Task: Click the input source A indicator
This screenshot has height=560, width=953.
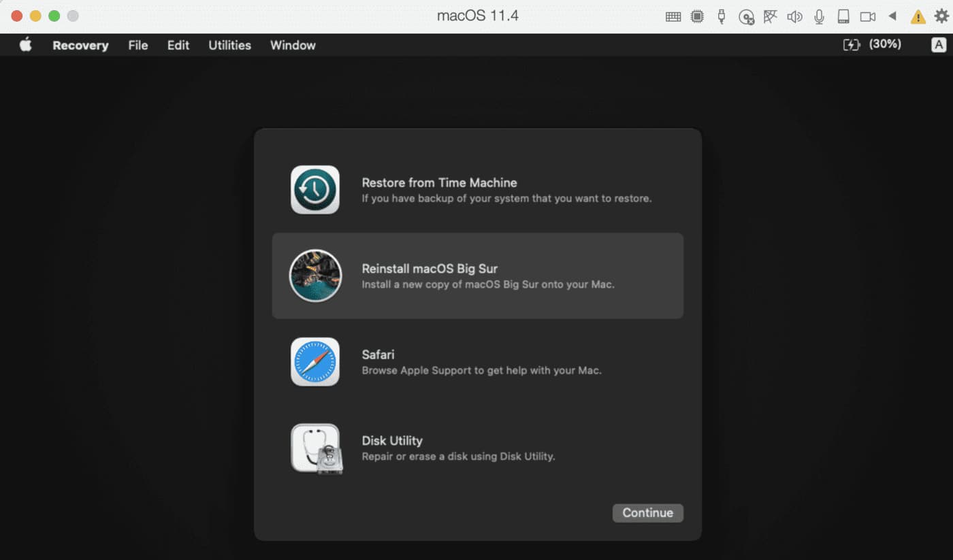Action: pyautogui.click(x=939, y=45)
